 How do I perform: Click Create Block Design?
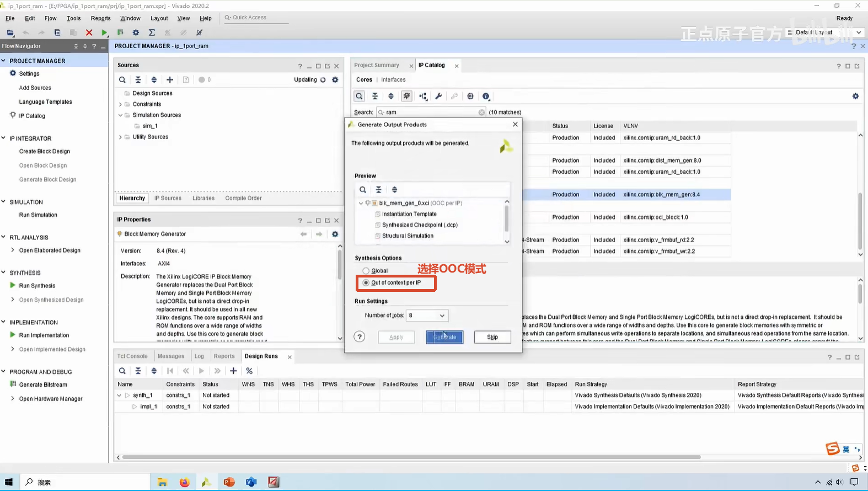[x=45, y=151]
